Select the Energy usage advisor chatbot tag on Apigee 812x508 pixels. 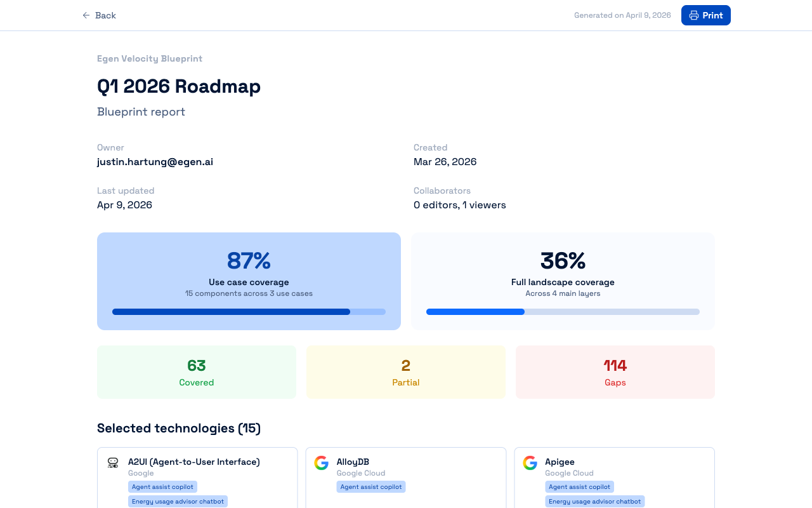(594, 501)
